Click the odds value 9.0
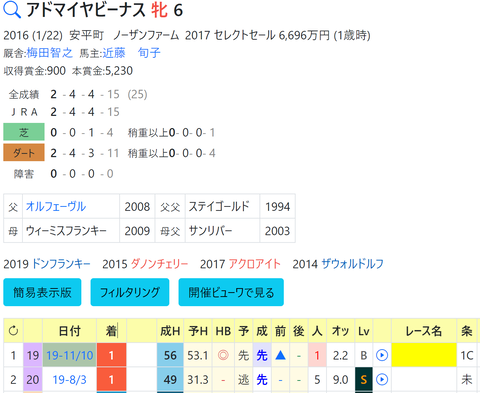This screenshot has width=480, height=393. point(341,379)
